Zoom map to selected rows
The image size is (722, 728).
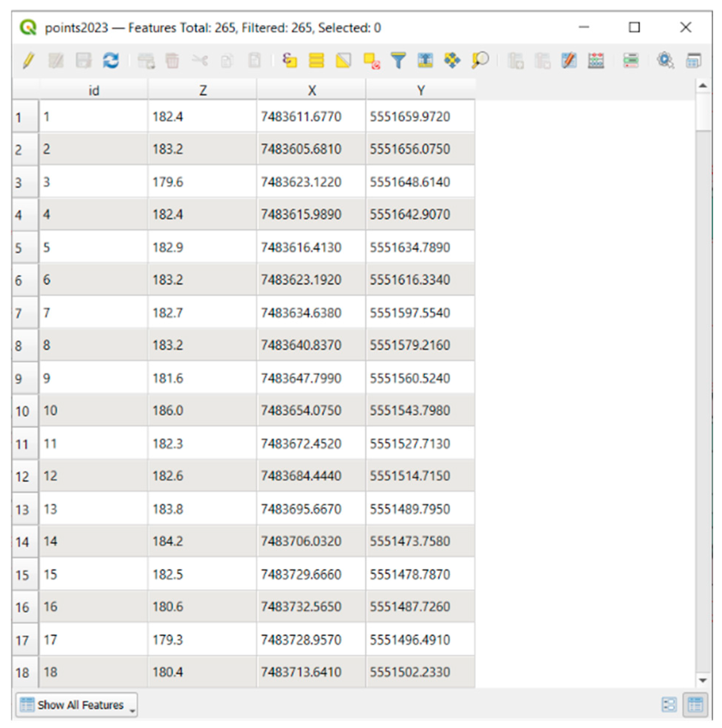click(480, 60)
